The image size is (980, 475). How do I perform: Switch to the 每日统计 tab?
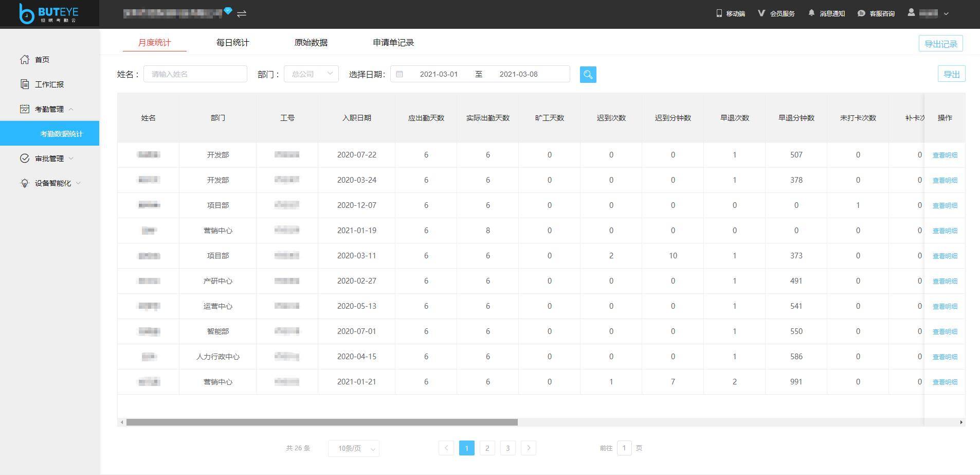coord(232,43)
